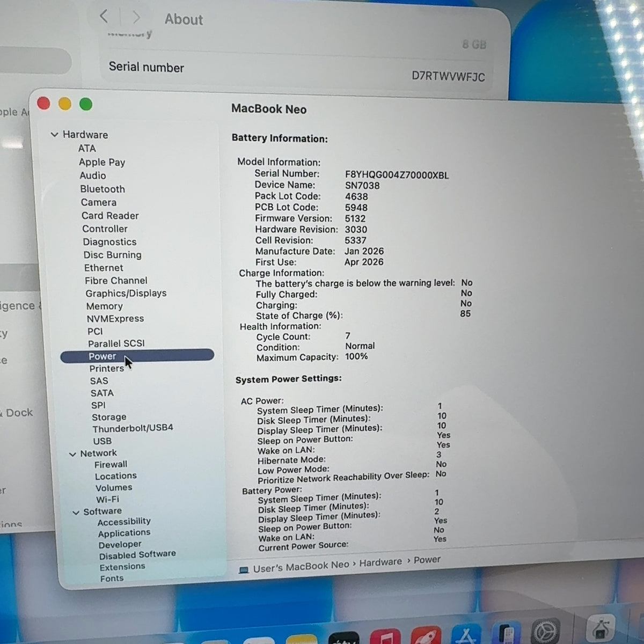Screen dimensions: 644x644
Task: Select Ethernet in the sidebar
Action: 104,268
